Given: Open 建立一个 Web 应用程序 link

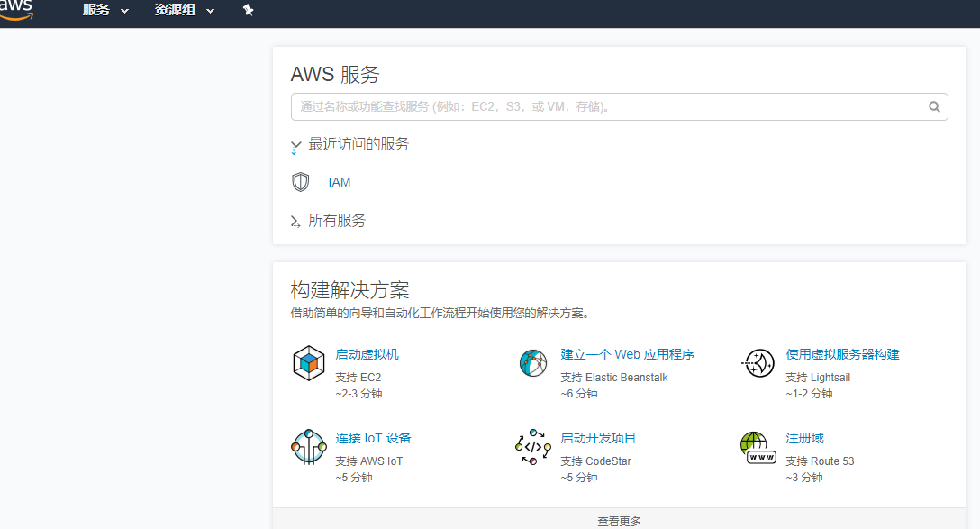Looking at the screenshot, I should click(628, 354).
